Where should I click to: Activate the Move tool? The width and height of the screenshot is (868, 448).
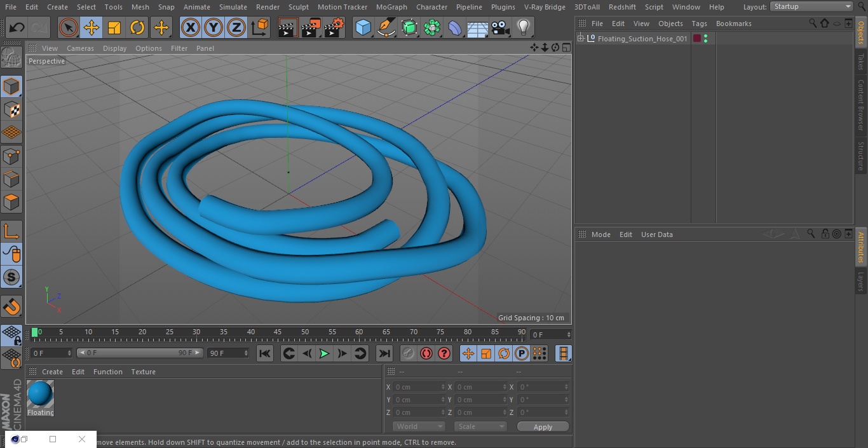[x=92, y=28]
